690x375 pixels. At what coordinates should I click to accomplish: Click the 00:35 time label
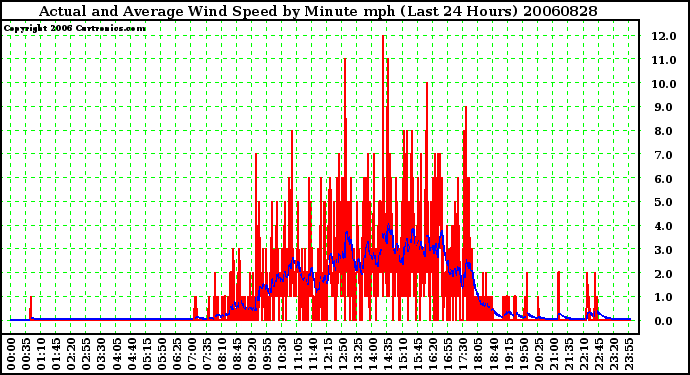(26, 354)
